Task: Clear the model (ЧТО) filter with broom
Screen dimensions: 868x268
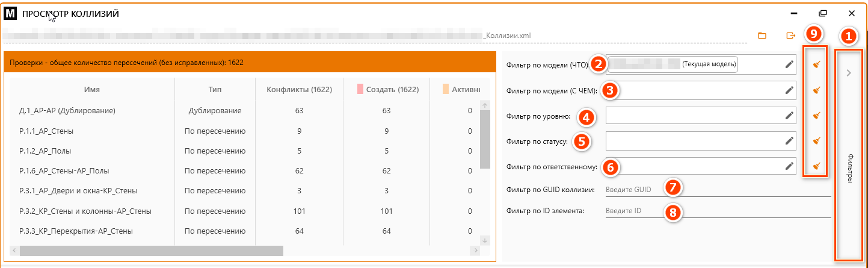Action: pos(816,64)
